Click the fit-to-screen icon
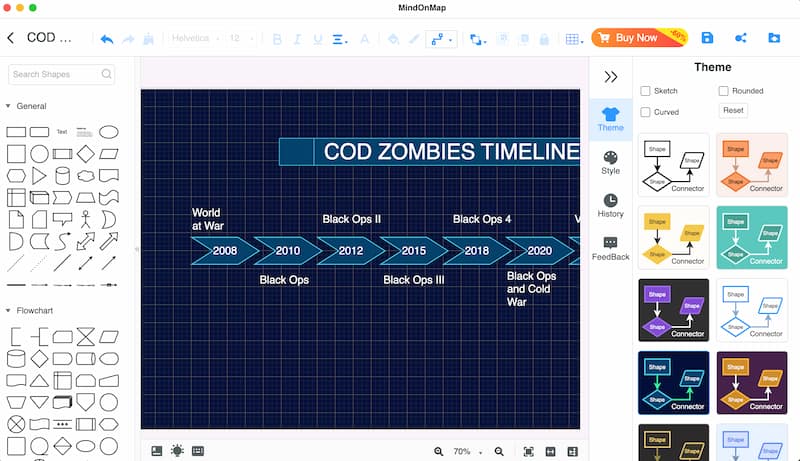This screenshot has width=800, height=461. (x=529, y=451)
